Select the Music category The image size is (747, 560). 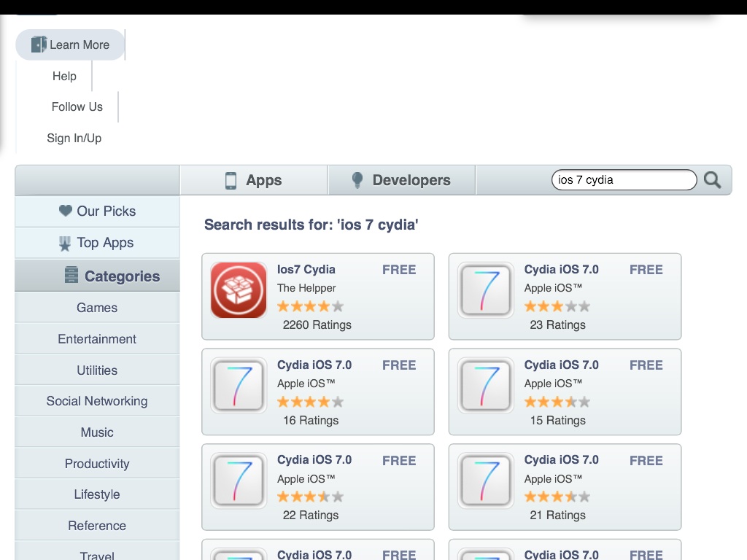coord(97,432)
